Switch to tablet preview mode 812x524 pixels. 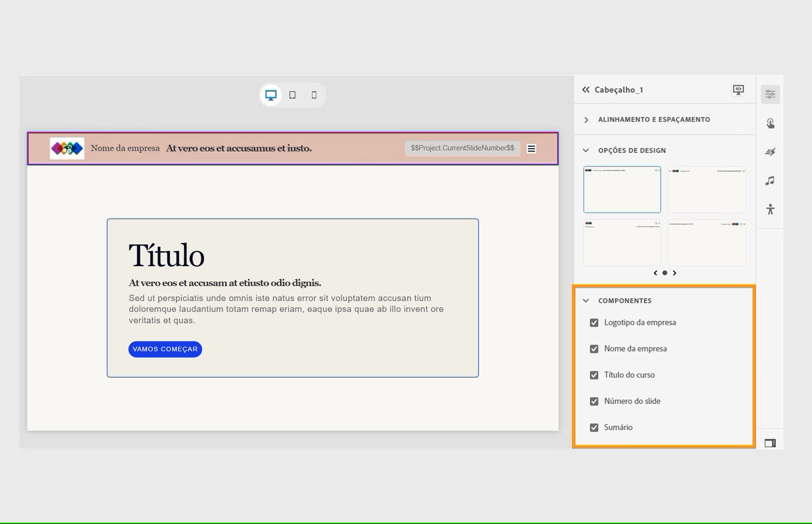pos(292,95)
